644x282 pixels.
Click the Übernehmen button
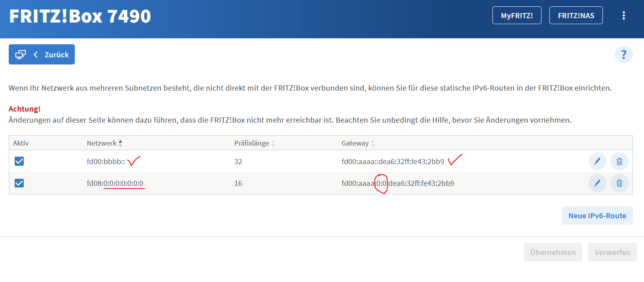point(553,252)
